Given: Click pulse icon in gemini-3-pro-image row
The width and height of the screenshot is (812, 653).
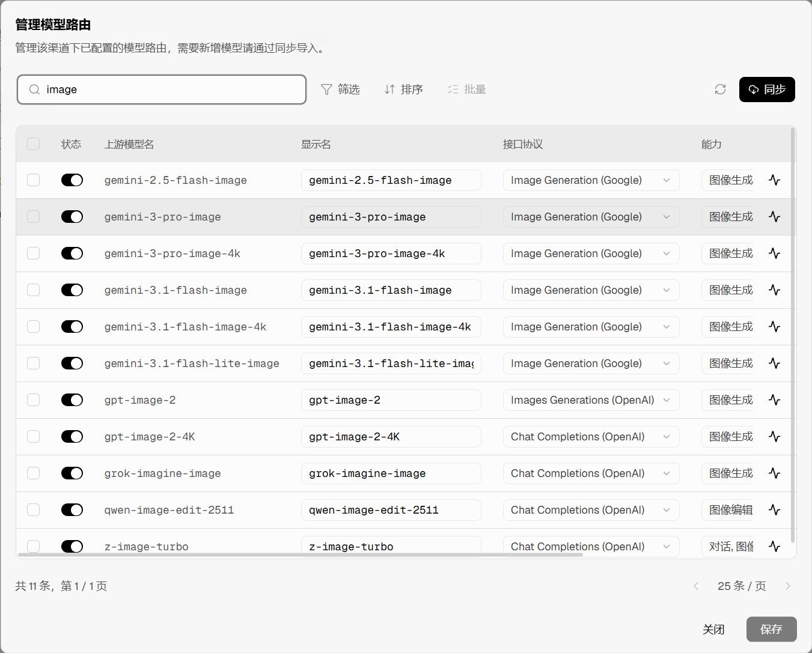Looking at the screenshot, I should (x=774, y=217).
